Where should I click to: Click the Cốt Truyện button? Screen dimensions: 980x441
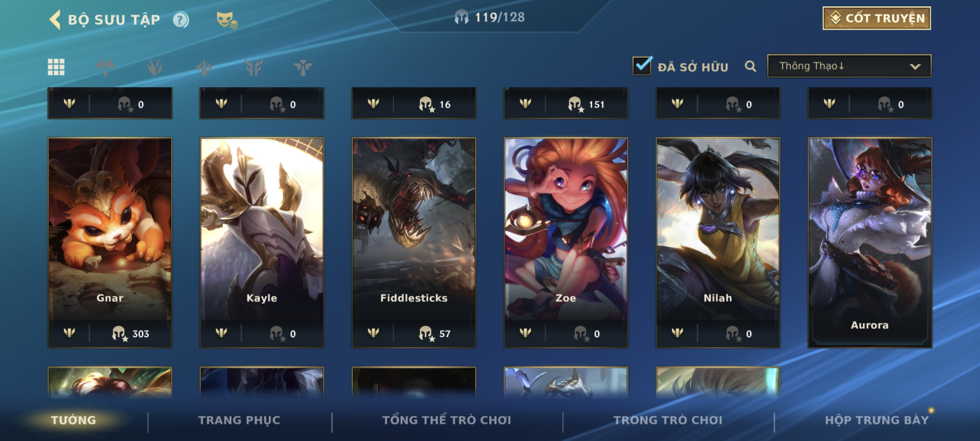pos(876,18)
